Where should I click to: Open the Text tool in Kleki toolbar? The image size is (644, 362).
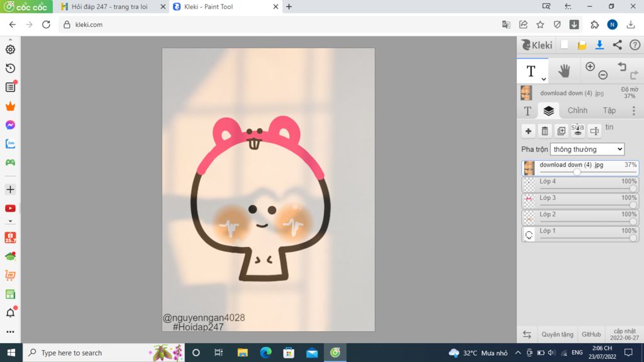531,71
